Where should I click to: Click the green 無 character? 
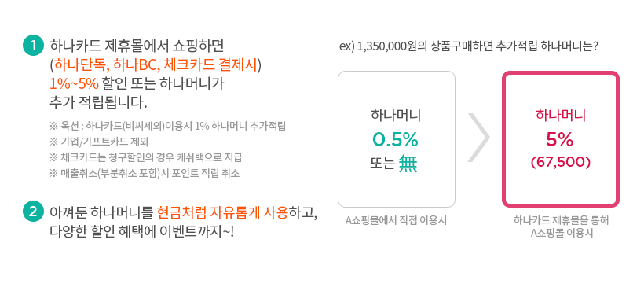coord(408,164)
